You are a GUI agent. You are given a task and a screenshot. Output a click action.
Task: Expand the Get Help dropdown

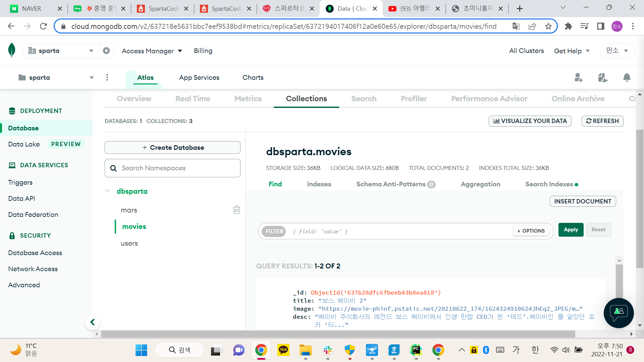click(x=572, y=51)
